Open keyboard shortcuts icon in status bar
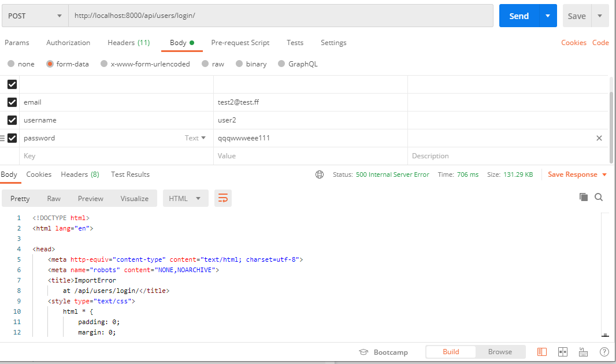The width and height of the screenshot is (616, 364). (x=584, y=352)
